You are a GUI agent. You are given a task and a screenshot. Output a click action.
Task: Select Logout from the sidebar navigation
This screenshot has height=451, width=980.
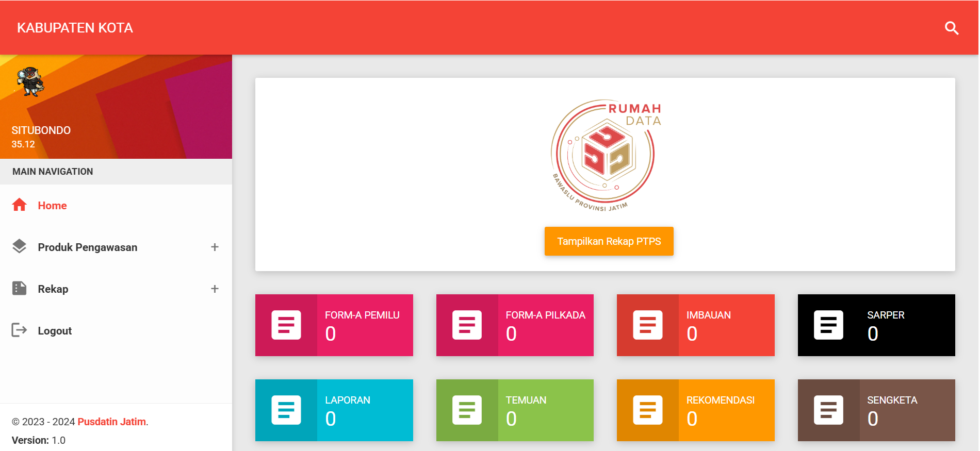[55, 331]
